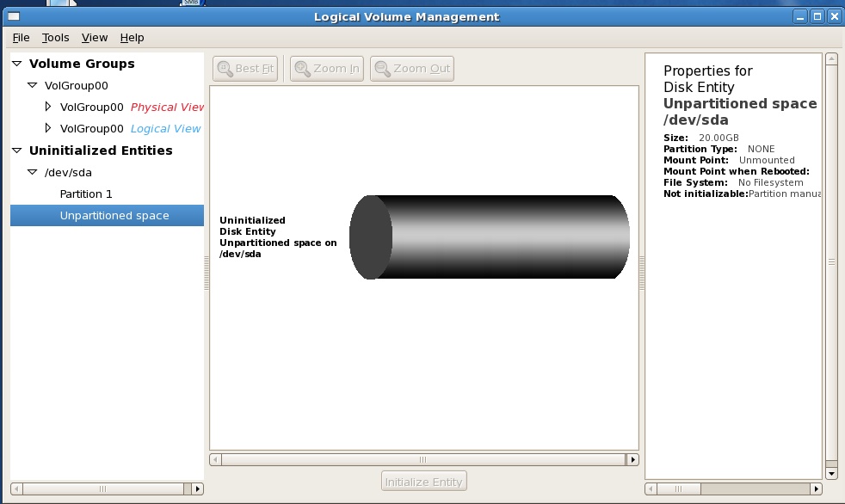The height and width of the screenshot is (504, 845).
Task: Click the Best Fit magnifier icon
Action: [225, 69]
